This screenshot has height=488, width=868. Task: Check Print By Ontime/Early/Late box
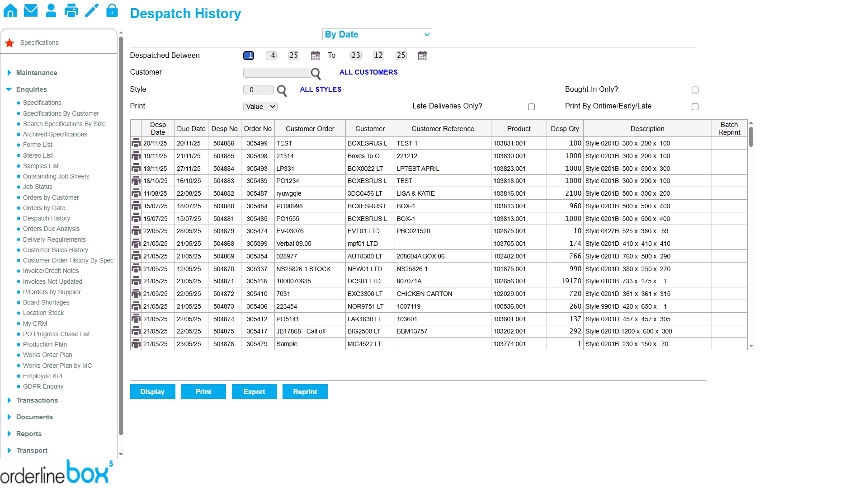695,107
